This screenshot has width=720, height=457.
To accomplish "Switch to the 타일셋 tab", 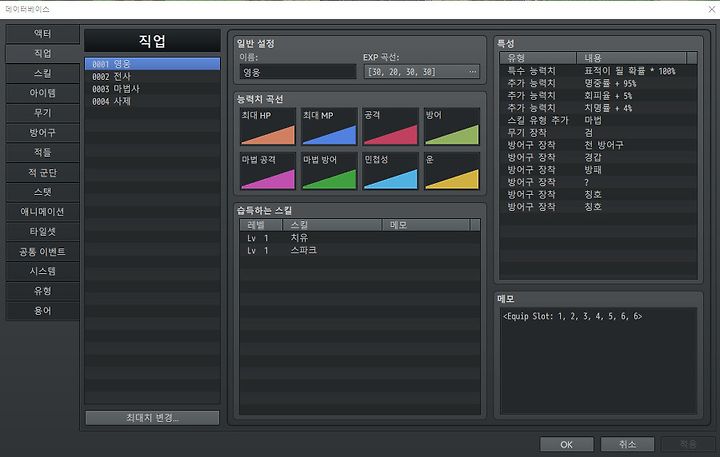I will 42,232.
